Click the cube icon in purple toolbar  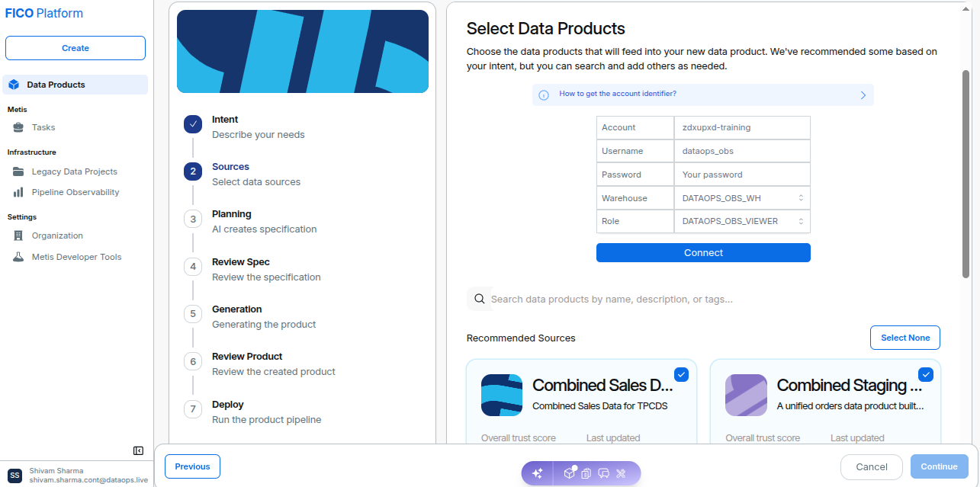(570, 473)
